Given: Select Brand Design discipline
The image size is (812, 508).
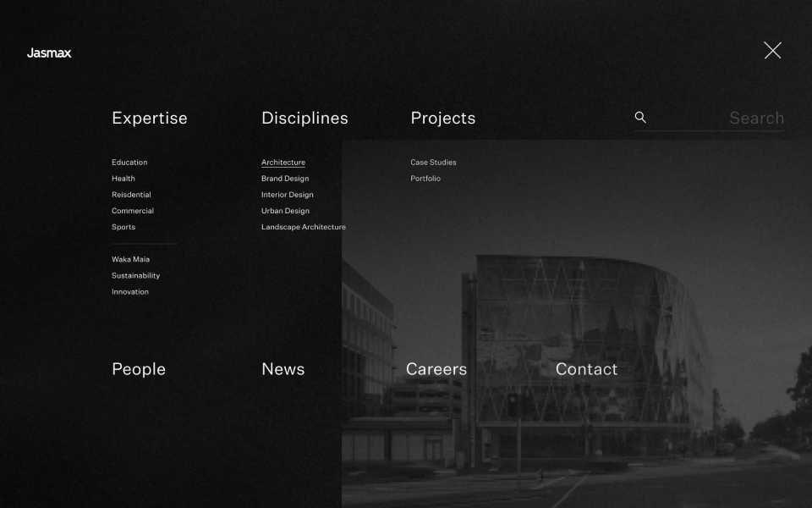Looking at the screenshot, I should [x=285, y=179].
